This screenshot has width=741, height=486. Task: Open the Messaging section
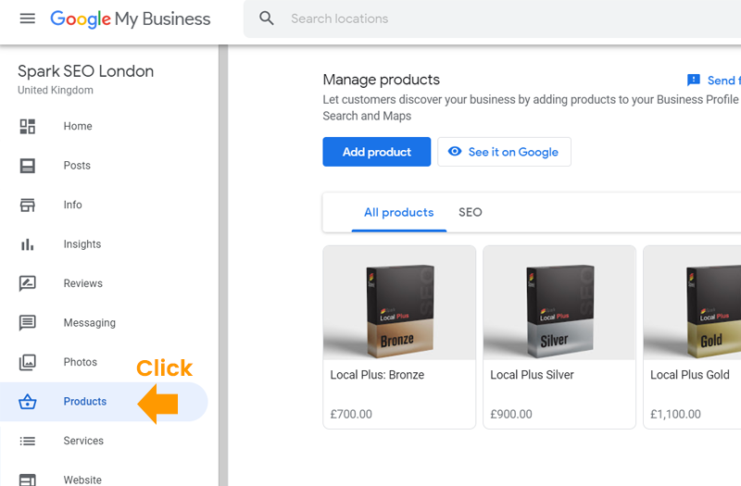click(x=90, y=323)
